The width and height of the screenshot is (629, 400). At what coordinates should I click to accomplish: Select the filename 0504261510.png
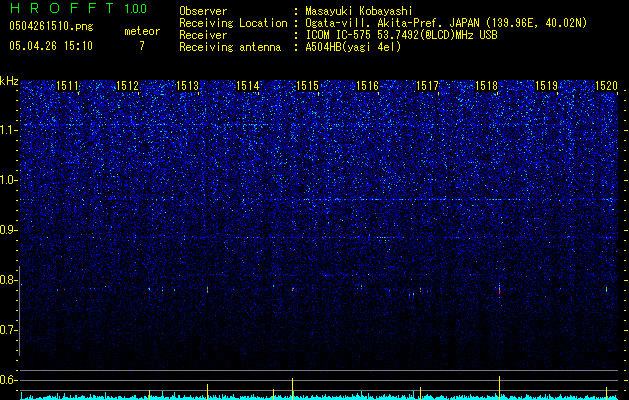click(x=51, y=26)
